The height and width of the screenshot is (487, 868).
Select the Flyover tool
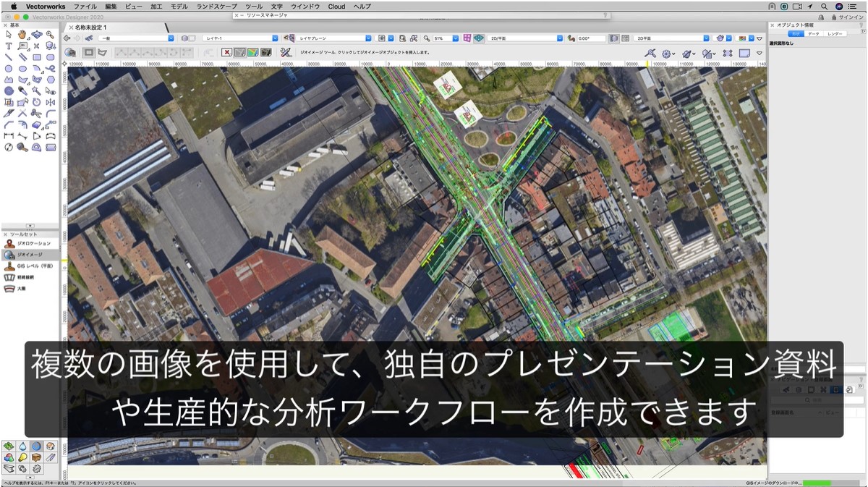click(x=36, y=34)
